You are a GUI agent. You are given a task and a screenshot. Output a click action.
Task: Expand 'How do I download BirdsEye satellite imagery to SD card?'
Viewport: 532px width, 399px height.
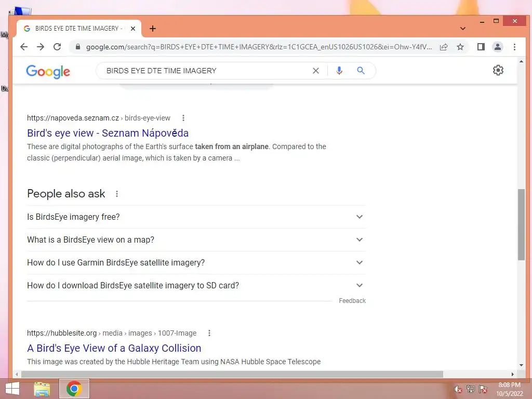196,285
